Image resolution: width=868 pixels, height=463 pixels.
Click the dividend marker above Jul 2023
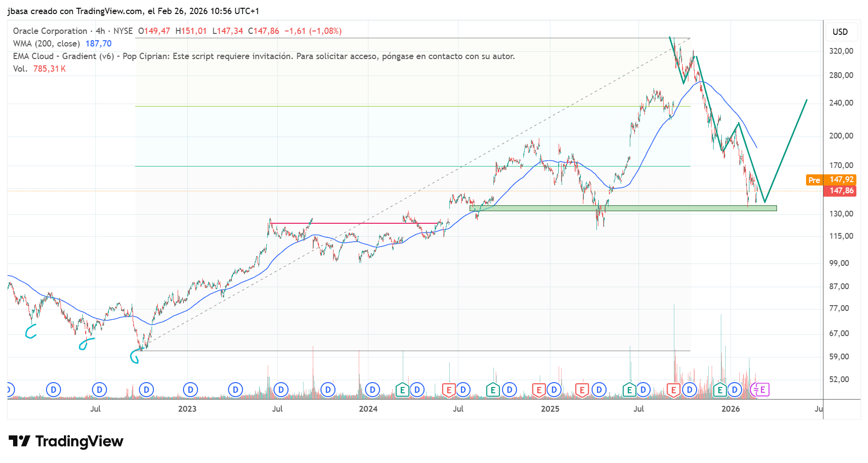[281, 389]
